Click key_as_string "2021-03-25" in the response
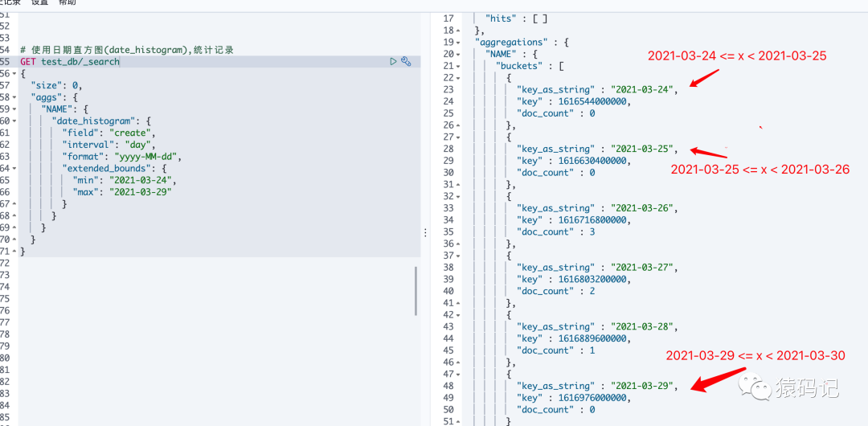This screenshot has height=426, width=868. [597, 149]
